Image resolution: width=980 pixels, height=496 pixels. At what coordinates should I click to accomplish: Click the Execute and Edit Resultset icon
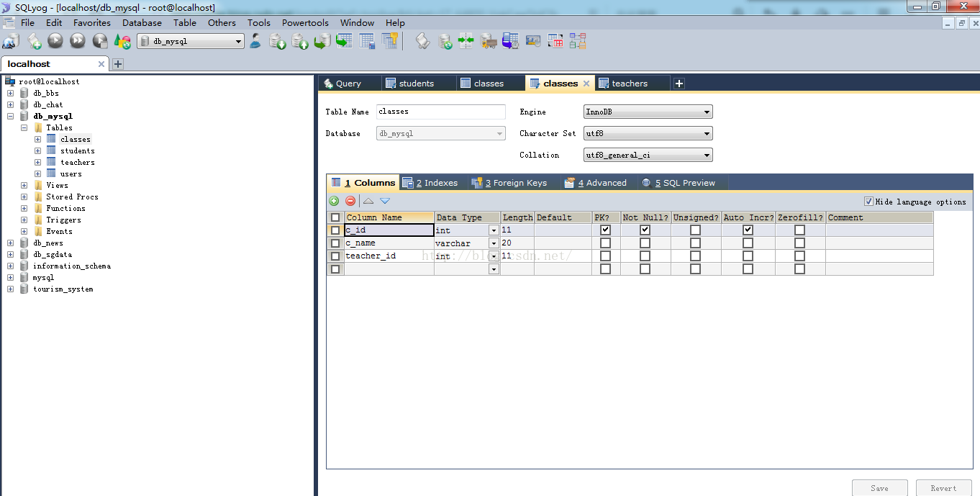pyautogui.click(x=100, y=41)
